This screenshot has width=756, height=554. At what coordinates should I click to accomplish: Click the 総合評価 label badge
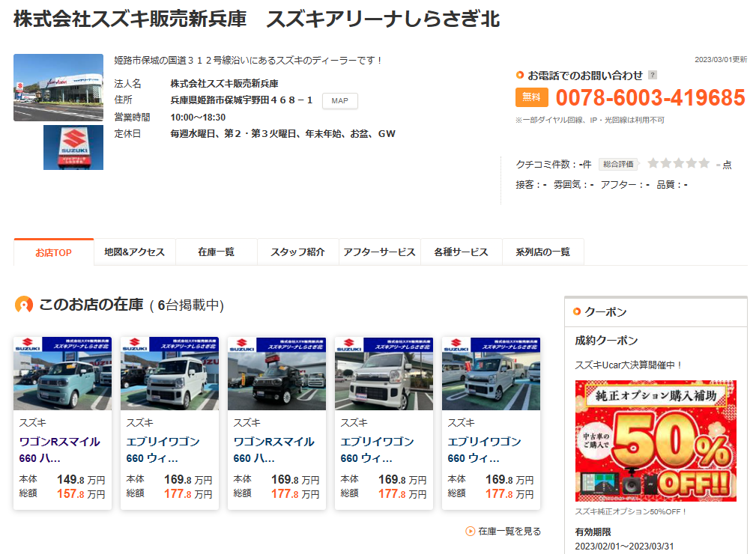click(x=618, y=164)
